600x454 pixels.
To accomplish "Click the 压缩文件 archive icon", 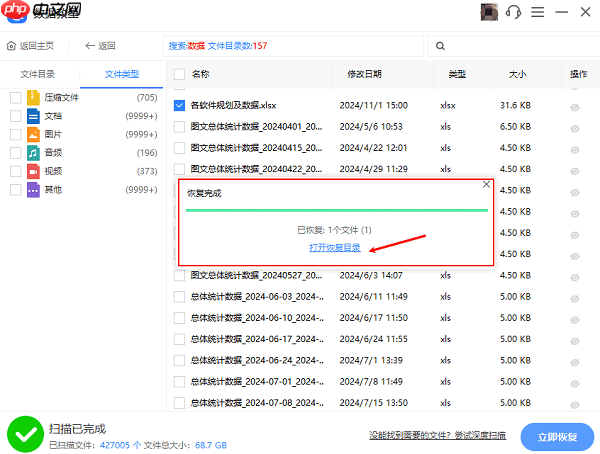I will click(x=33, y=98).
